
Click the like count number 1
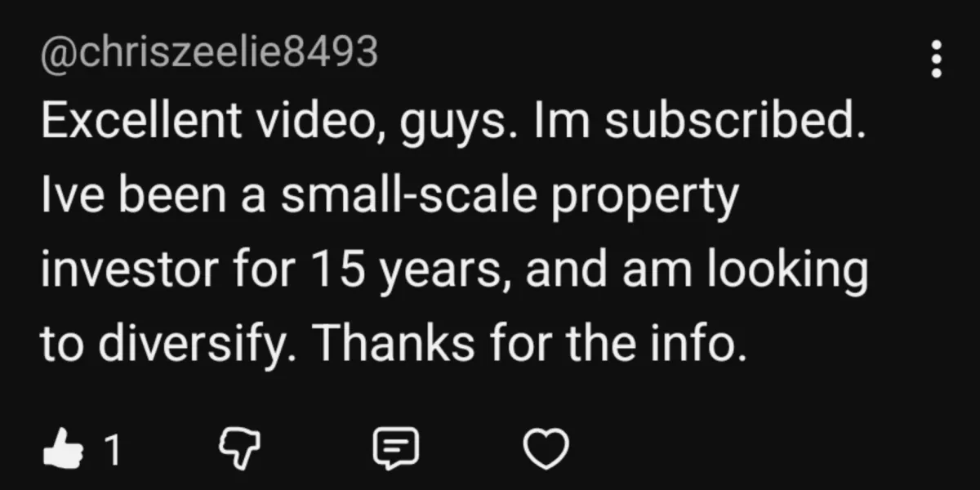point(114,450)
